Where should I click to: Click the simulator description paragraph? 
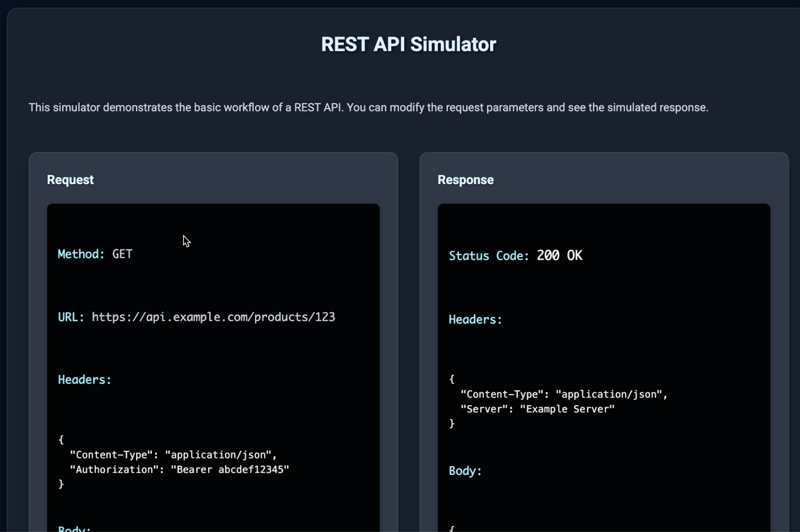point(368,107)
